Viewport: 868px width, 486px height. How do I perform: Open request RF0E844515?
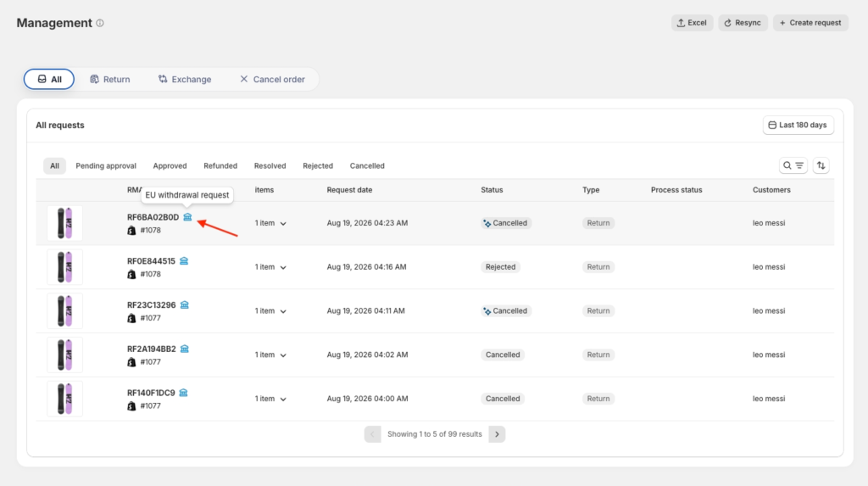pos(151,261)
